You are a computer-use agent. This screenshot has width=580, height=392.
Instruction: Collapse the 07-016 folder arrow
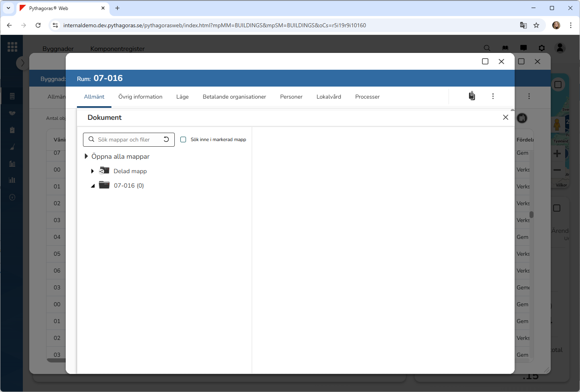(x=93, y=186)
